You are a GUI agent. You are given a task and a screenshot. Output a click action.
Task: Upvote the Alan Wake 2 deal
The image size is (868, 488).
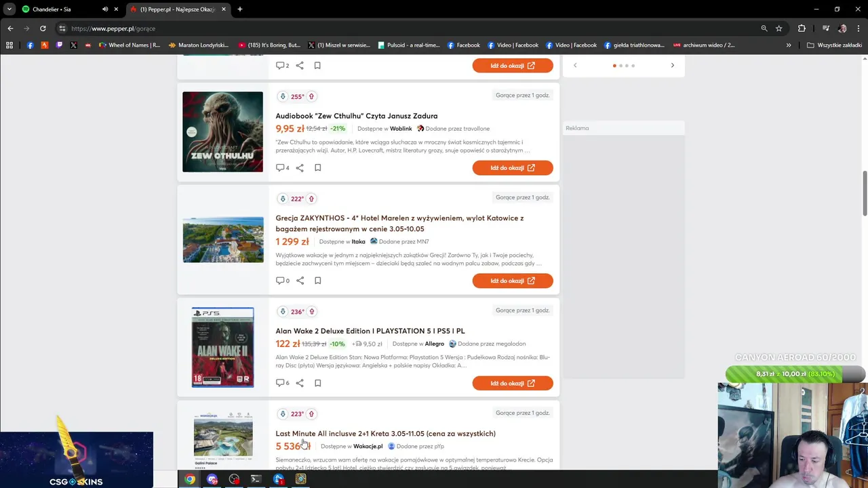[x=311, y=312]
